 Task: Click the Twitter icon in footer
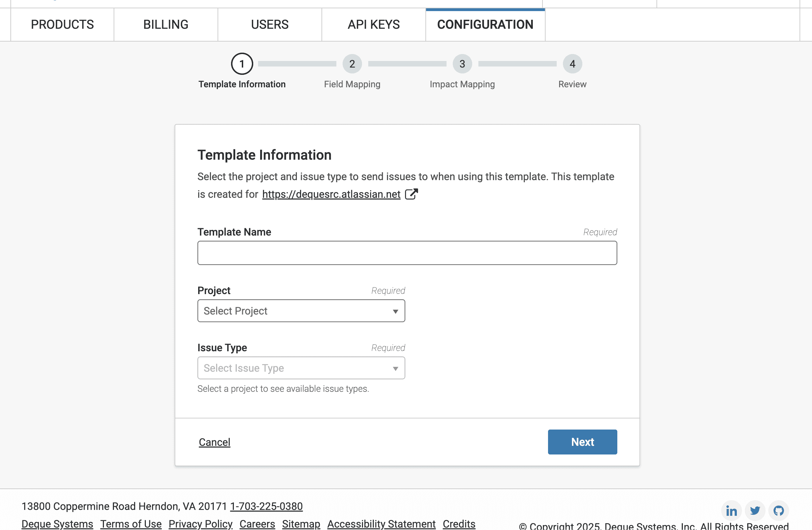755,511
